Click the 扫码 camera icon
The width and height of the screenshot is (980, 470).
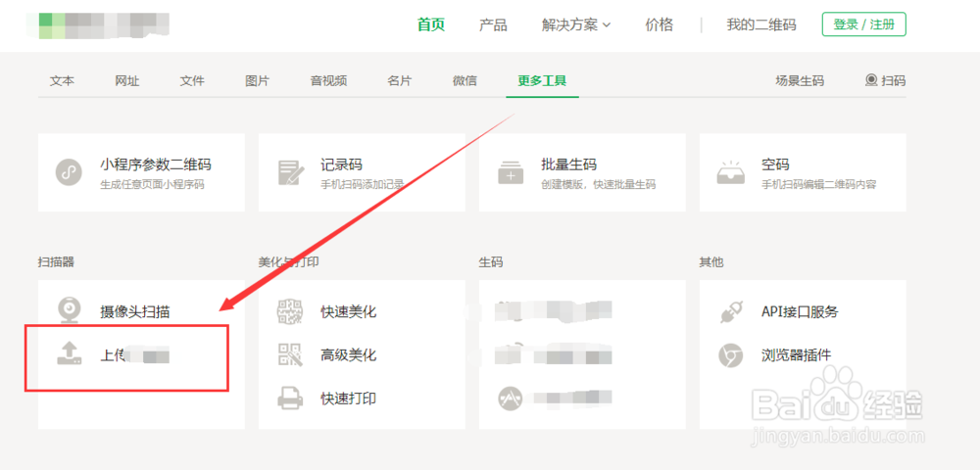pyautogui.click(x=871, y=80)
